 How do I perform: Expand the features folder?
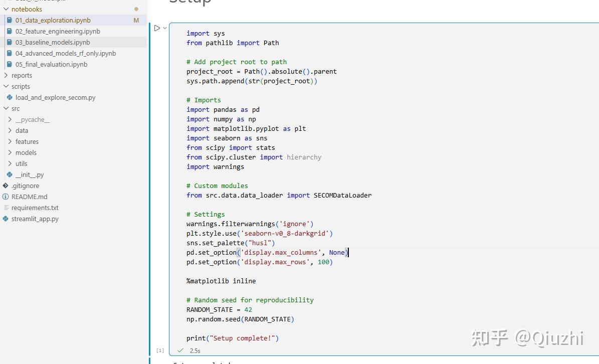[x=10, y=142]
